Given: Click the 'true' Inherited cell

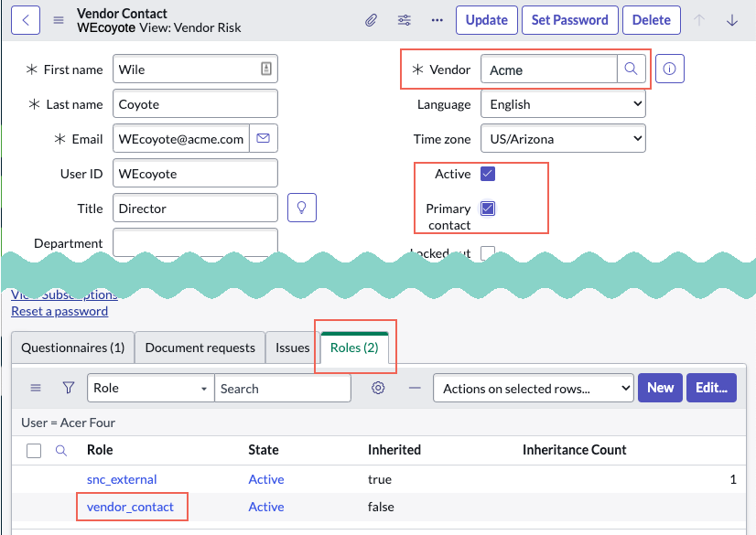Looking at the screenshot, I should [380, 479].
